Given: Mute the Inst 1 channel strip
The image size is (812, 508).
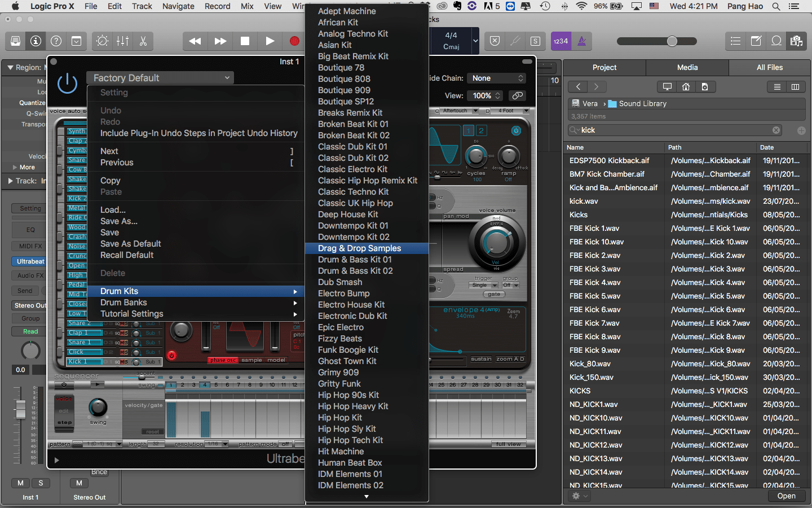Looking at the screenshot, I should click(x=21, y=483).
